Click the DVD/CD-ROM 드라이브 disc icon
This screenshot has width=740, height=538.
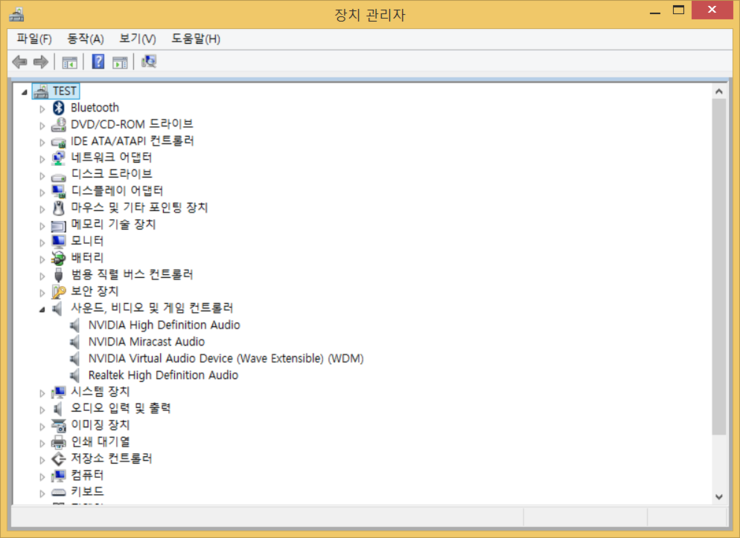59,125
